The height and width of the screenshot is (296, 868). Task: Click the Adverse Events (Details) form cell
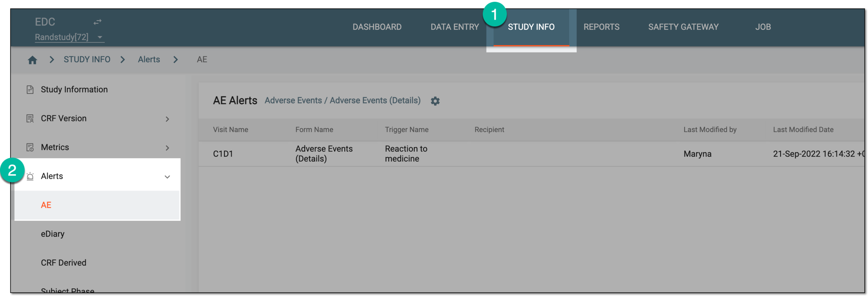click(x=324, y=154)
